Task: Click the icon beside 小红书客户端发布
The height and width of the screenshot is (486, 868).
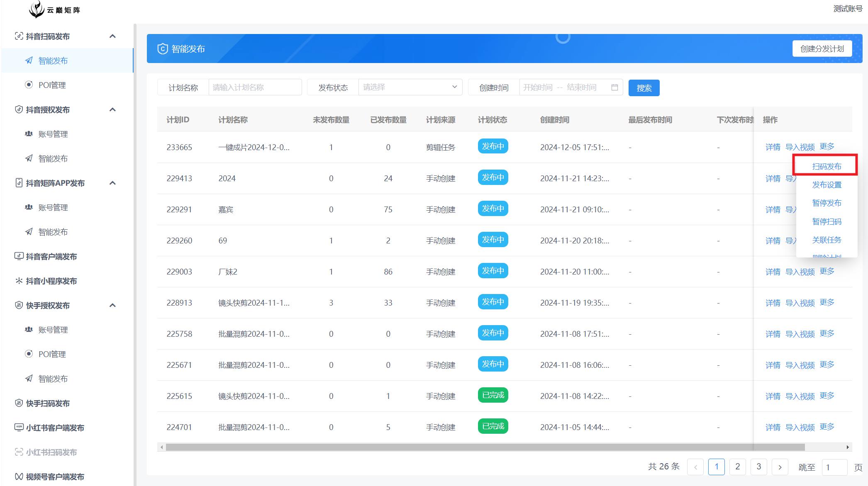Action: point(19,428)
